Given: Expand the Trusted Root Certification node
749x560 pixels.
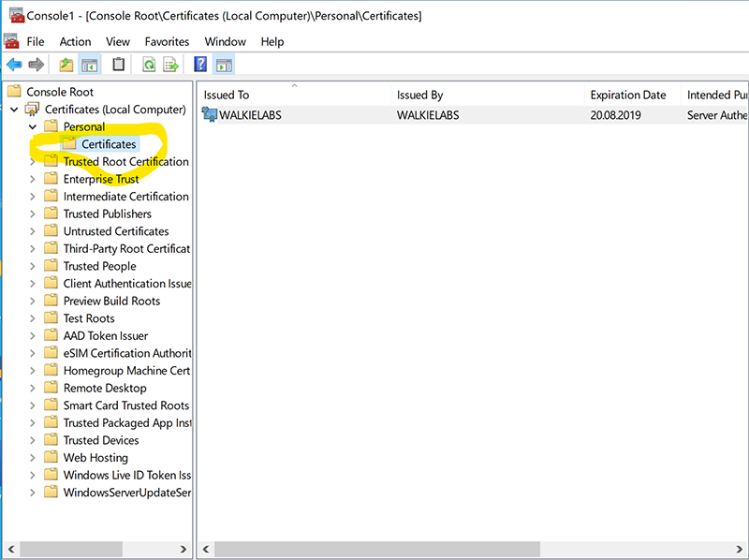Looking at the screenshot, I should tap(33, 161).
